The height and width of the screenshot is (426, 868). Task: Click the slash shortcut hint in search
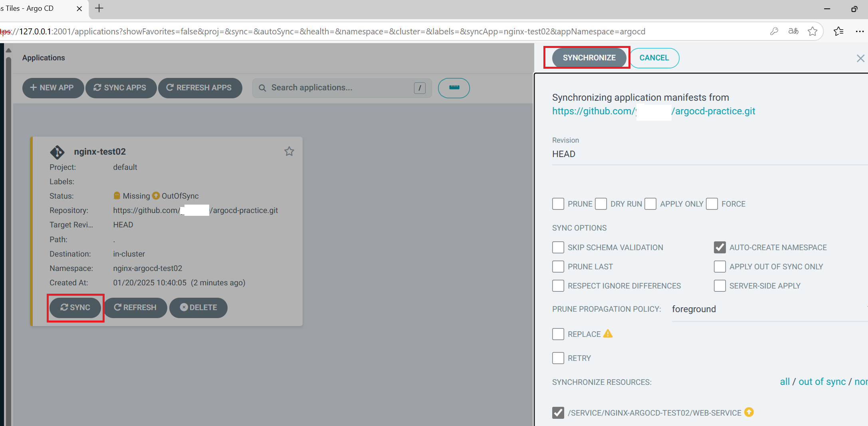420,88
